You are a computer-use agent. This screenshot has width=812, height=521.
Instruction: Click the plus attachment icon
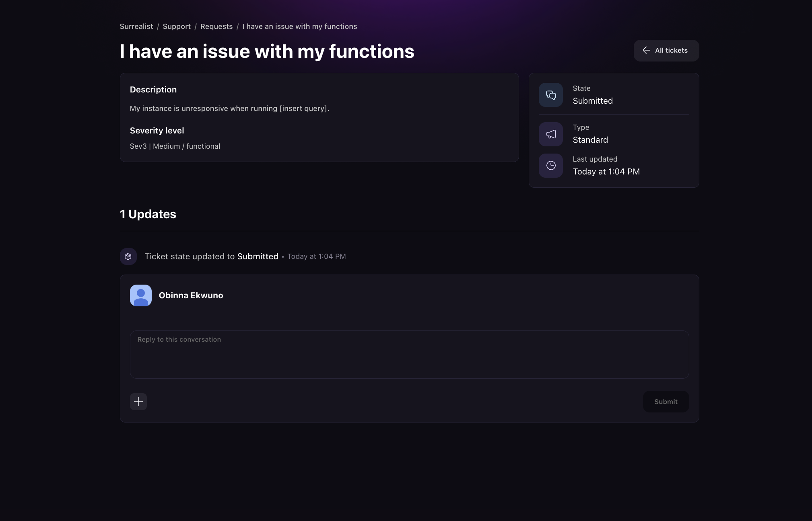pyautogui.click(x=138, y=402)
